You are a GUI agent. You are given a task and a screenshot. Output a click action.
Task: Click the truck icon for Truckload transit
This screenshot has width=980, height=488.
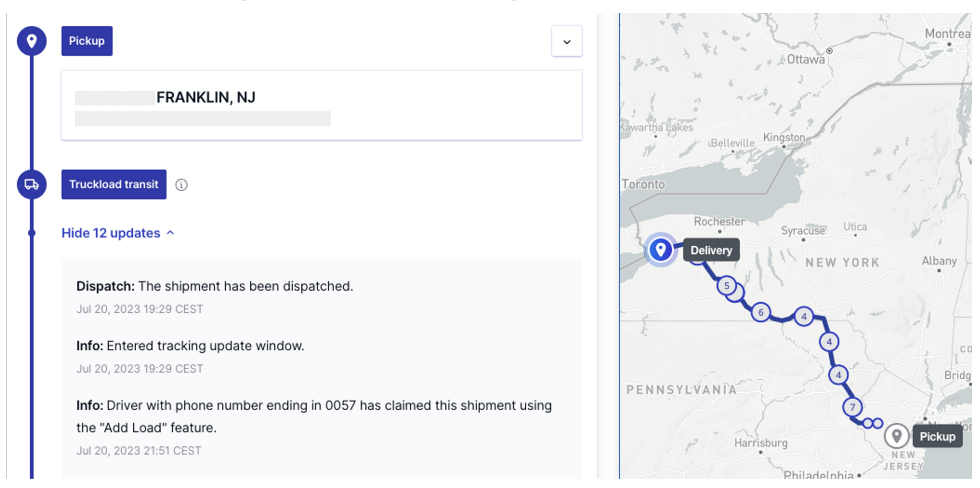pyautogui.click(x=32, y=184)
